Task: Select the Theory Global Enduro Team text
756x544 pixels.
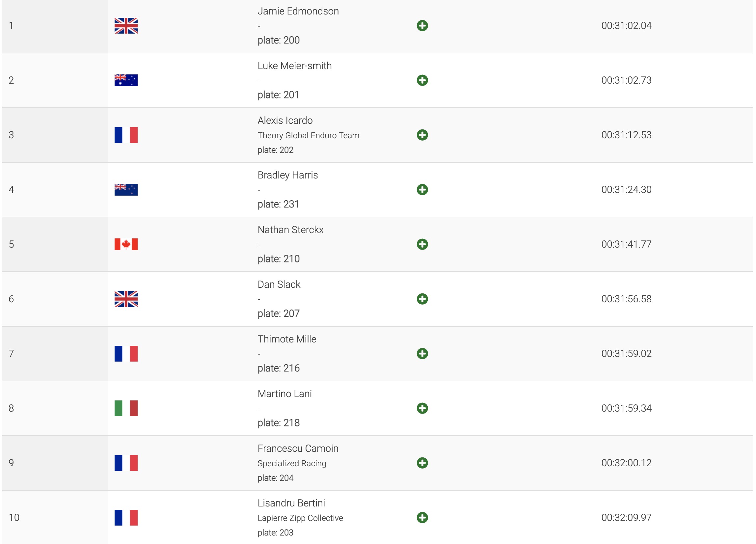Action: (308, 135)
